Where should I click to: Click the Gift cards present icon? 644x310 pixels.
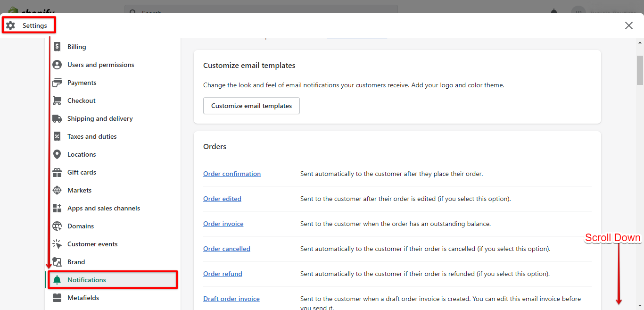[57, 172]
